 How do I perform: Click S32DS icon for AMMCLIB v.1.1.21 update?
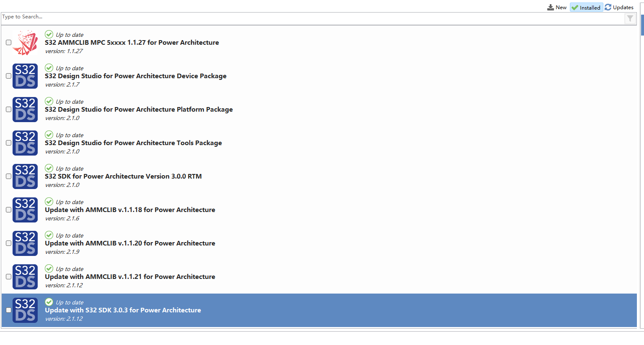[25, 277]
